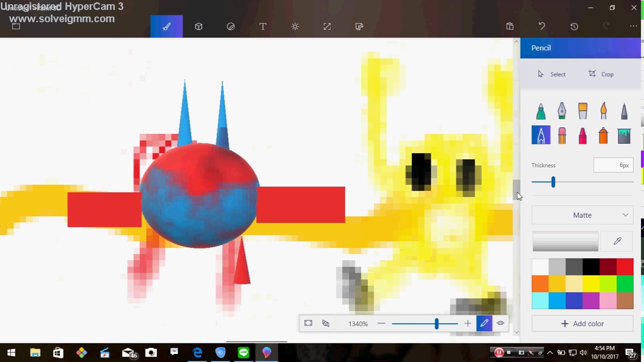
Task: Click the canvas vertical scrollbar thumb
Action: coord(516,190)
